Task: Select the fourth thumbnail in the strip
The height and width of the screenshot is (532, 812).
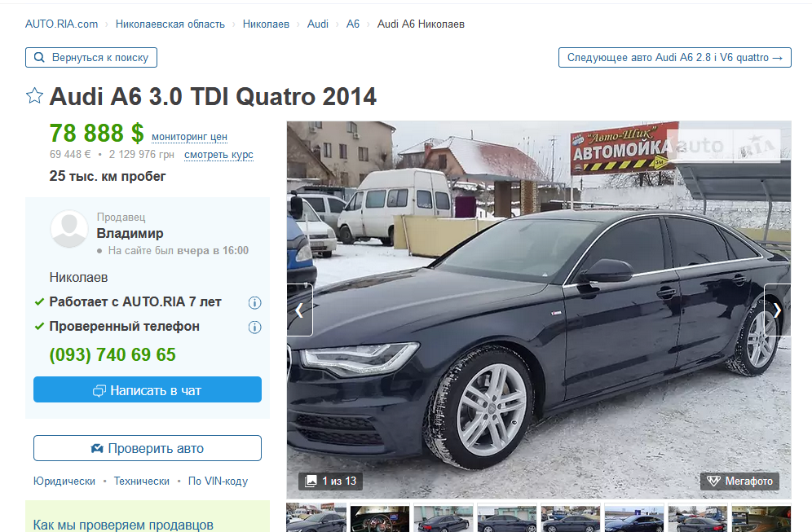Action: (x=507, y=517)
